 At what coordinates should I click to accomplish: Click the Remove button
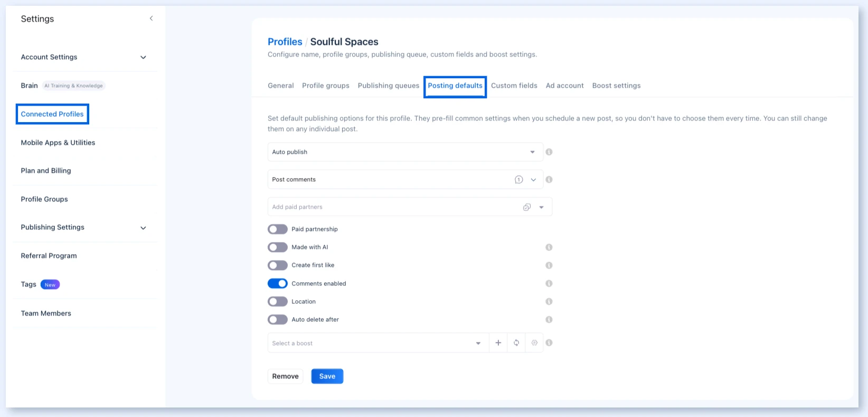286,376
